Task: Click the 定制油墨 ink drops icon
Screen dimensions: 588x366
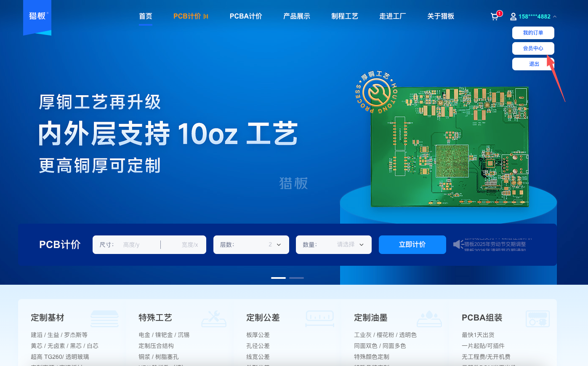Action: point(429,319)
